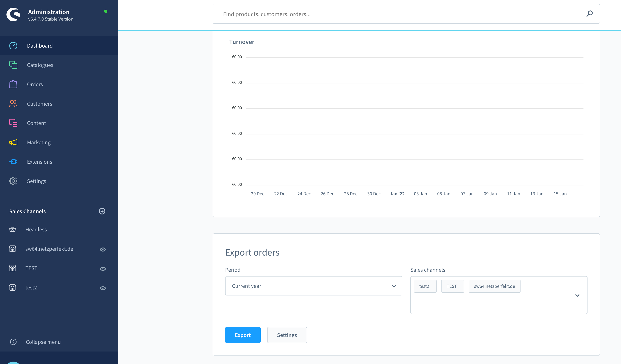Expand the Sales channels multi-select chevron

click(x=577, y=295)
